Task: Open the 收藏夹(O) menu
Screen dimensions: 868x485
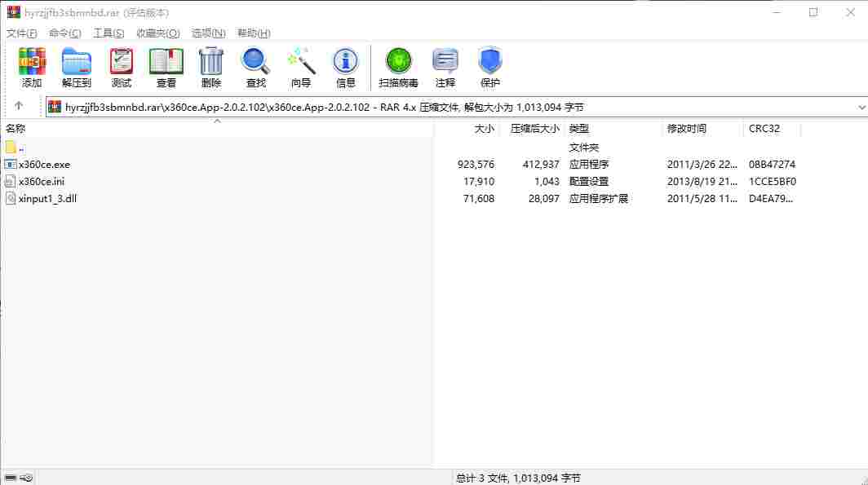Action: [158, 33]
